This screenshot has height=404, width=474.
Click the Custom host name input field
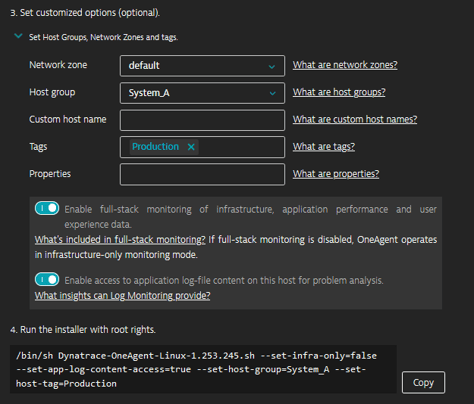[x=202, y=120]
